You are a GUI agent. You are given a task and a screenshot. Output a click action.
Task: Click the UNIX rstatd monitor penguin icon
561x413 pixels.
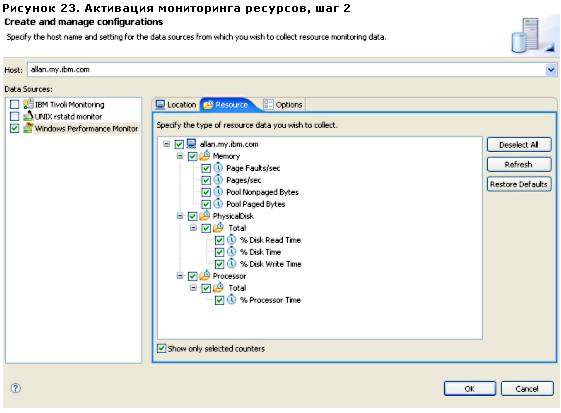[x=28, y=116]
